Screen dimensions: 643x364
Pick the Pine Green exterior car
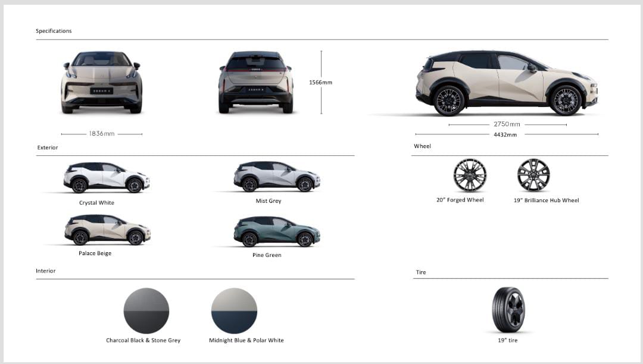pos(277,232)
